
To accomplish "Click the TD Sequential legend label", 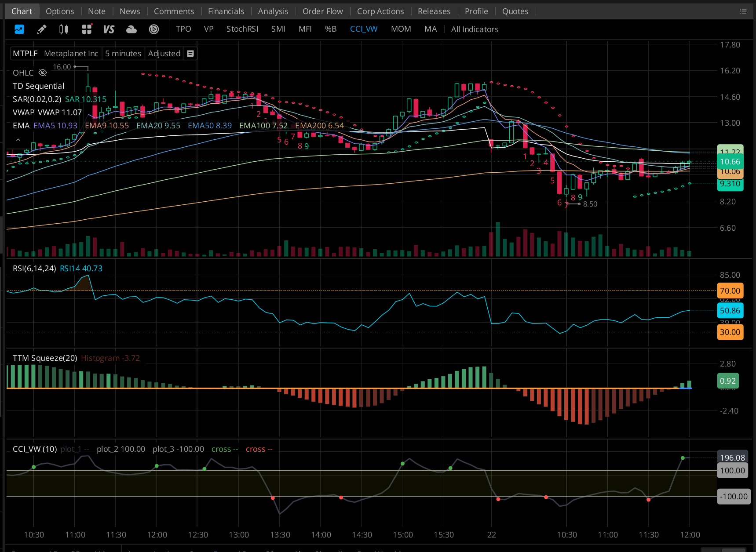I will tap(39, 86).
